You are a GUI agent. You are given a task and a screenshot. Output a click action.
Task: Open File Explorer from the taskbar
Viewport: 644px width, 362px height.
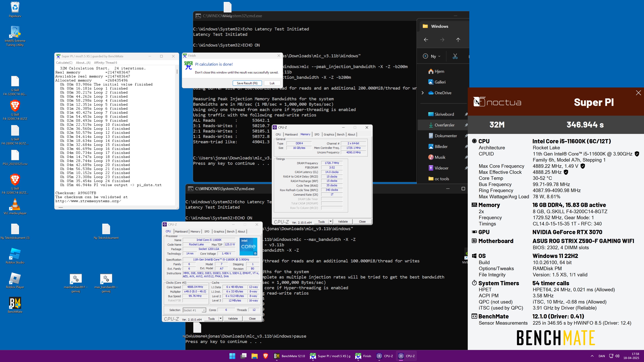[255, 356]
